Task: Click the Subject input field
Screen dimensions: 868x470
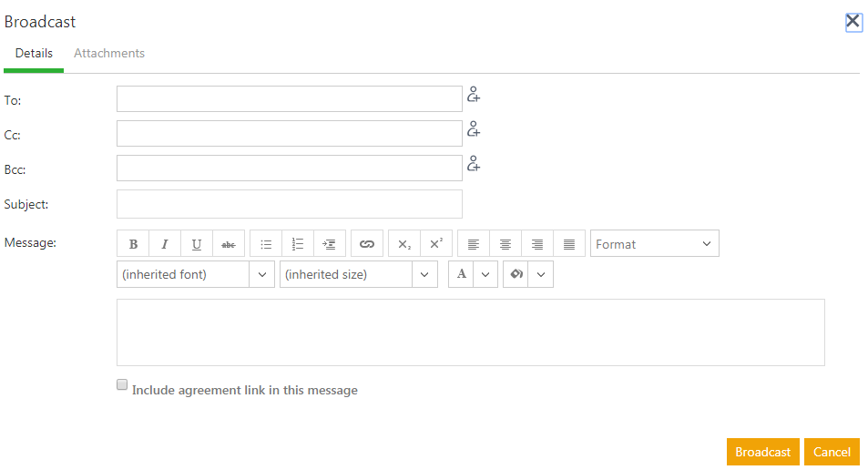Action: (x=290, y=204)
